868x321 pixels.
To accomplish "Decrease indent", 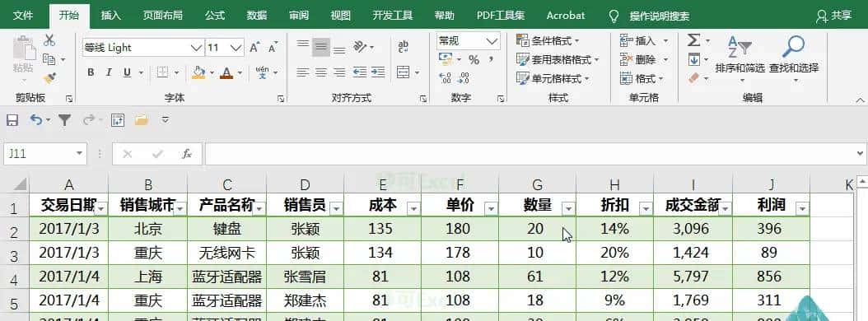I will (360, 72).
